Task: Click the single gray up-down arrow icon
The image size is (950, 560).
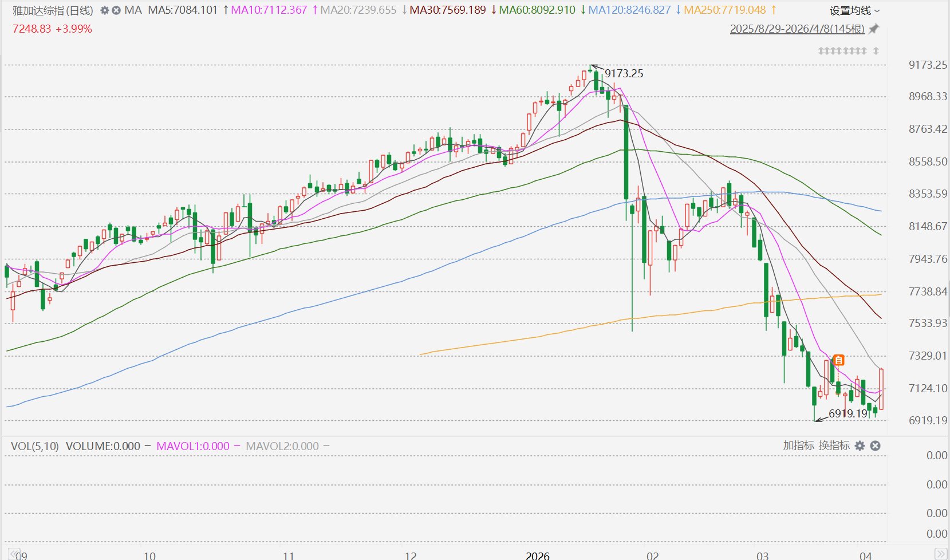Action: tap(876, 51)
